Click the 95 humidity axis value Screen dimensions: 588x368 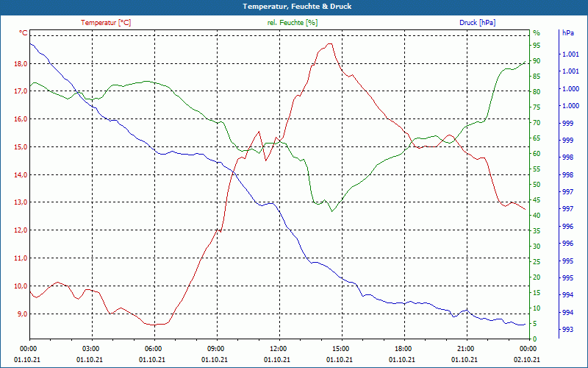tap(537, 46)
